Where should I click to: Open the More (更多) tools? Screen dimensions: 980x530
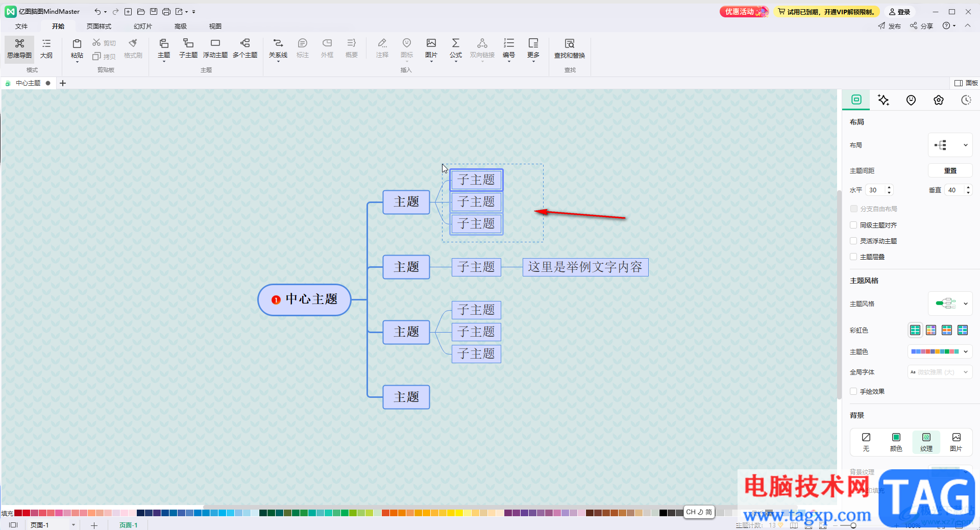pos(533,49)
